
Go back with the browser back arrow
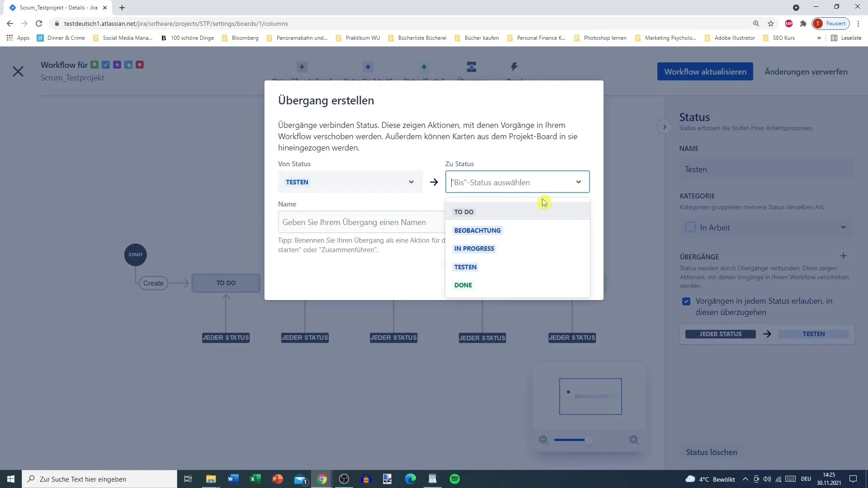pos(10,23)
